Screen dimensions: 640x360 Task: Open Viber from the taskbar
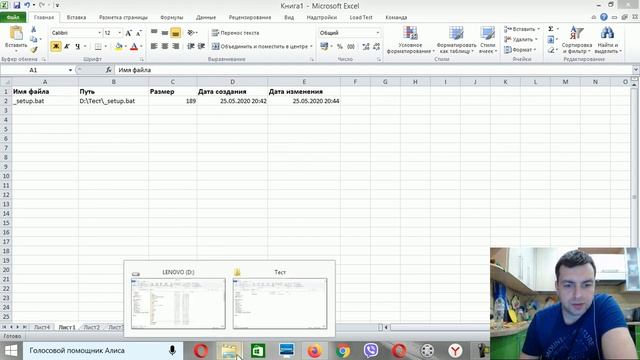371,351
